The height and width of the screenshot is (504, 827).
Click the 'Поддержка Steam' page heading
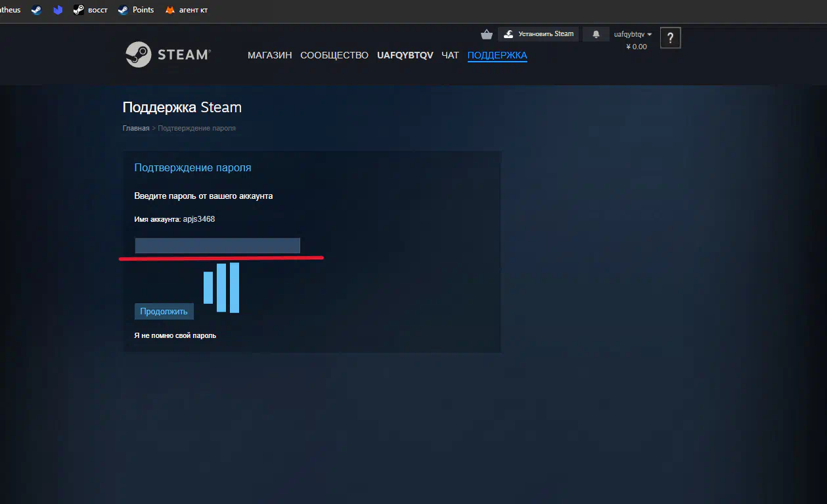[182, 108]
